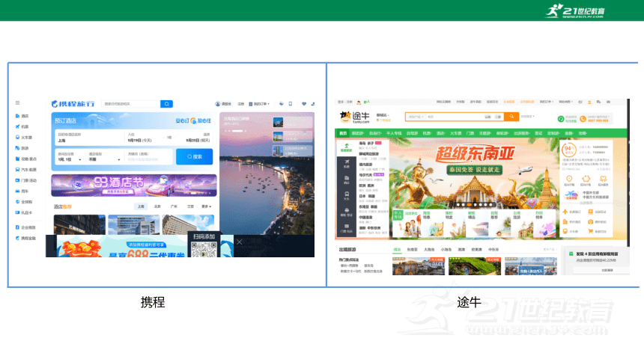The height and width of the screenshot is (362, 644).
Task: Select 酒店 building icon in Tuniu dark sidebar
Action: pos(347,180)
